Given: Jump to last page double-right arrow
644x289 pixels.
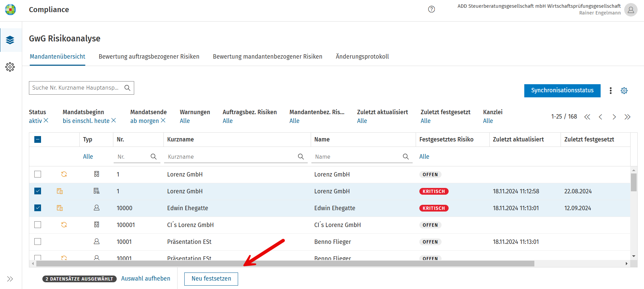Looking at the screenshot, I should coord(628,117).
